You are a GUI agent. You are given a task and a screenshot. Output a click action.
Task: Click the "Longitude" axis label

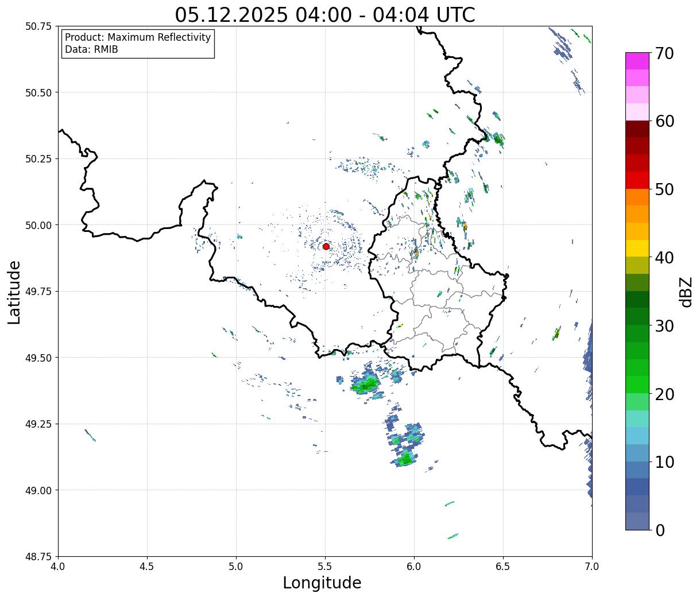322,583
